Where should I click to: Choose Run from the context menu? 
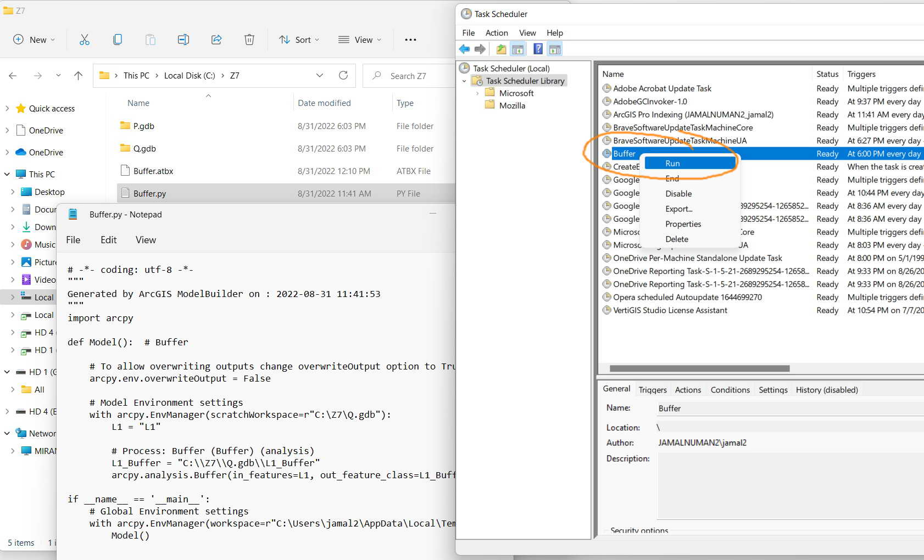coord(672,163)
